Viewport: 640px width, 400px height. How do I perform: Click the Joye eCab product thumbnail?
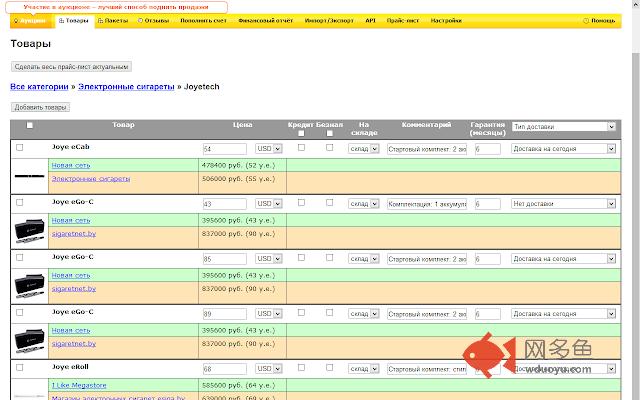pyautogui.click(x=29, y=176)
